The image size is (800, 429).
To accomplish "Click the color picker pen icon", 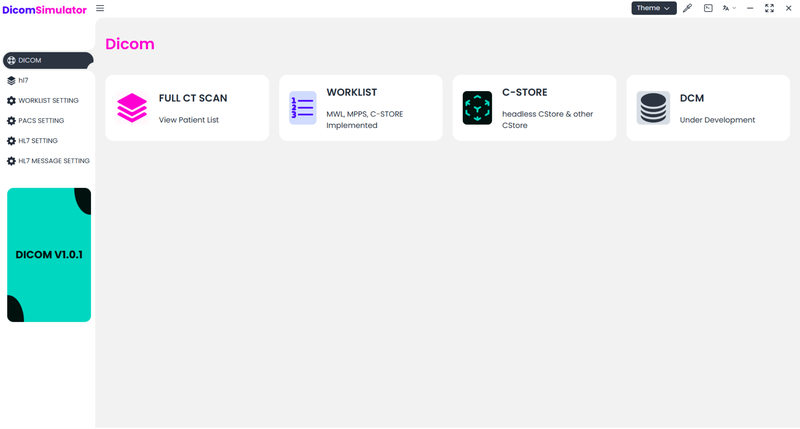I will (688, 8).
